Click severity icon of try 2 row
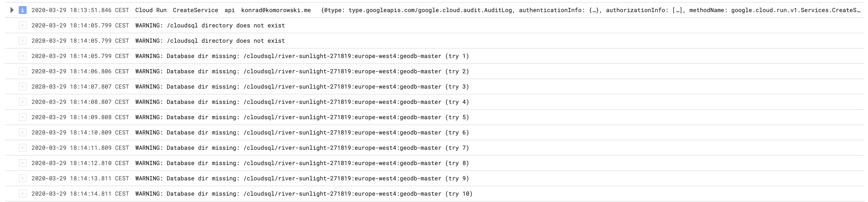The image size is (868, 202). 23,71
